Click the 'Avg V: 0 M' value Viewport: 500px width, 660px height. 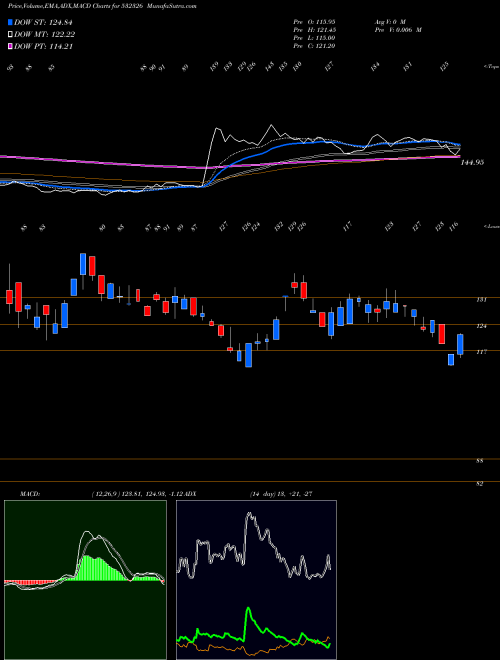pos(389,21)
